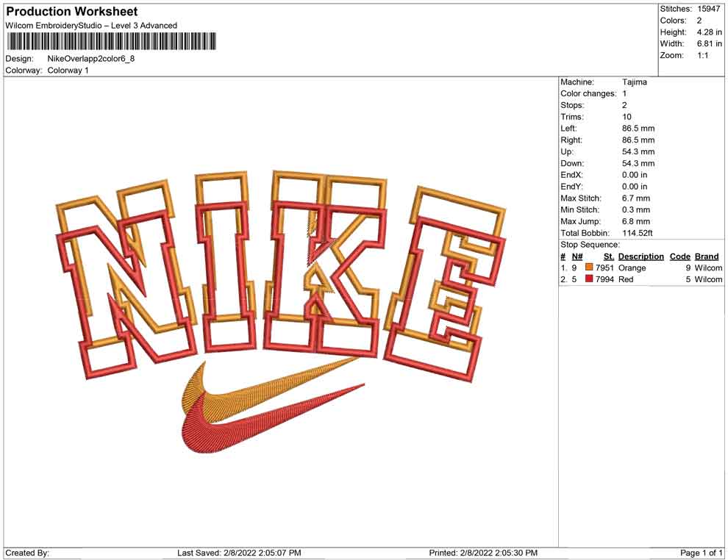Click the 'Colorway 1' value
The height and width of the screenshot is (560, 728).
[x=68, y=71]
